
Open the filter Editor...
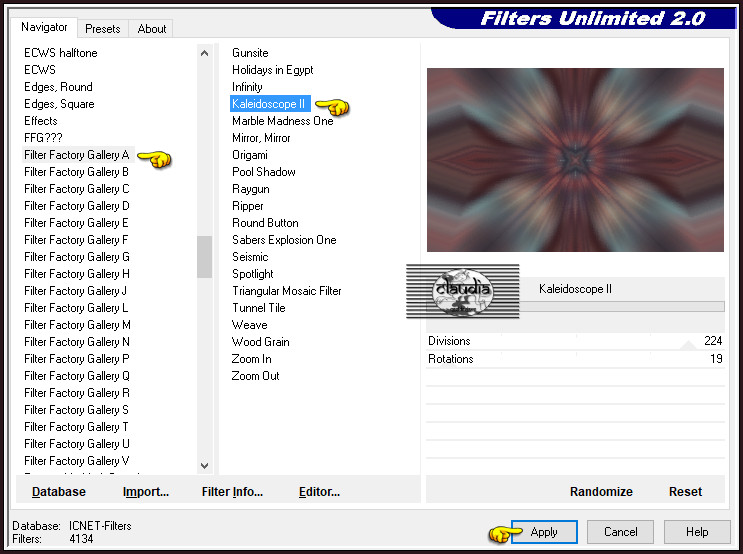(x=319, y=491)
